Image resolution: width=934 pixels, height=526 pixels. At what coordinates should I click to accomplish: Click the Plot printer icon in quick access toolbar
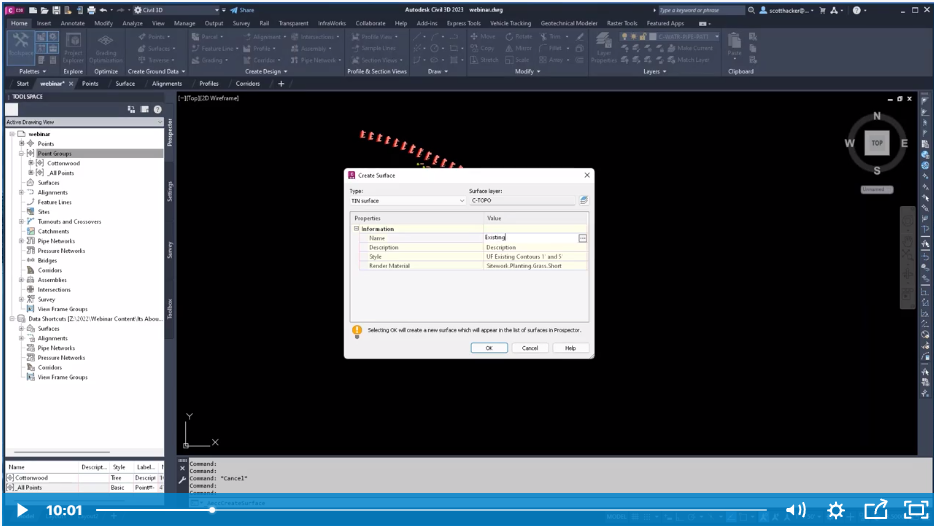coord(91,10)
